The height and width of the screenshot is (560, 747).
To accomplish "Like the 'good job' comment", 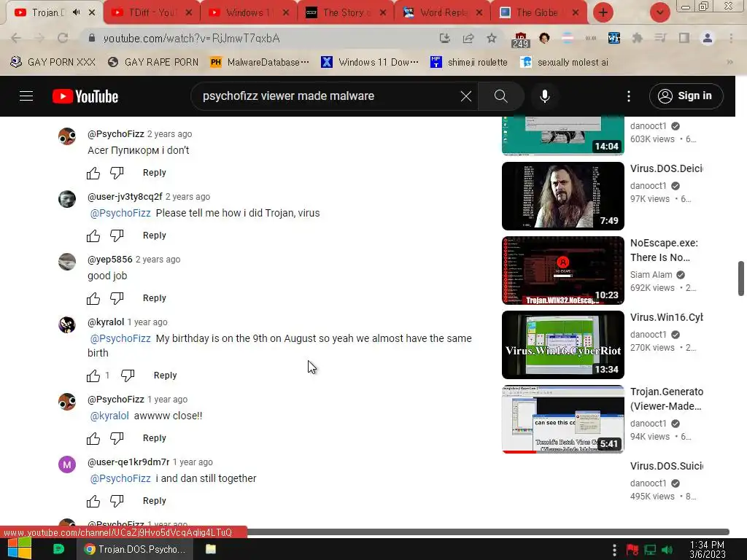I will click(x=93, y=298).
